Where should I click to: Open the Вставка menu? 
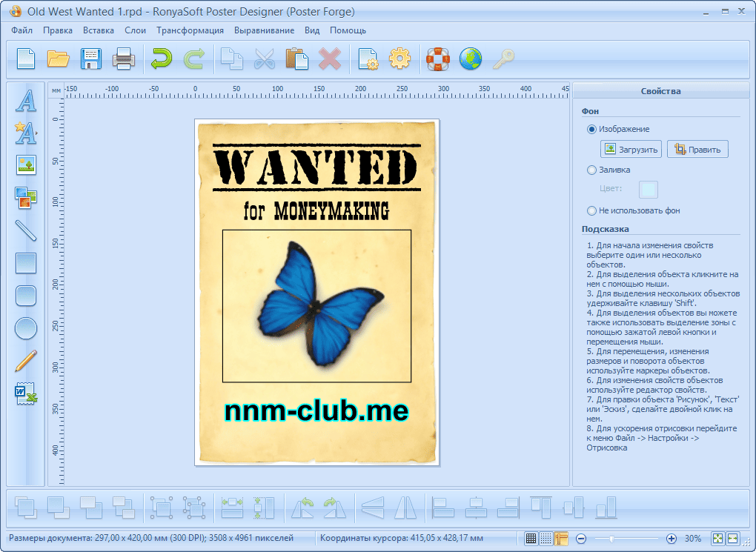(99, 30)
